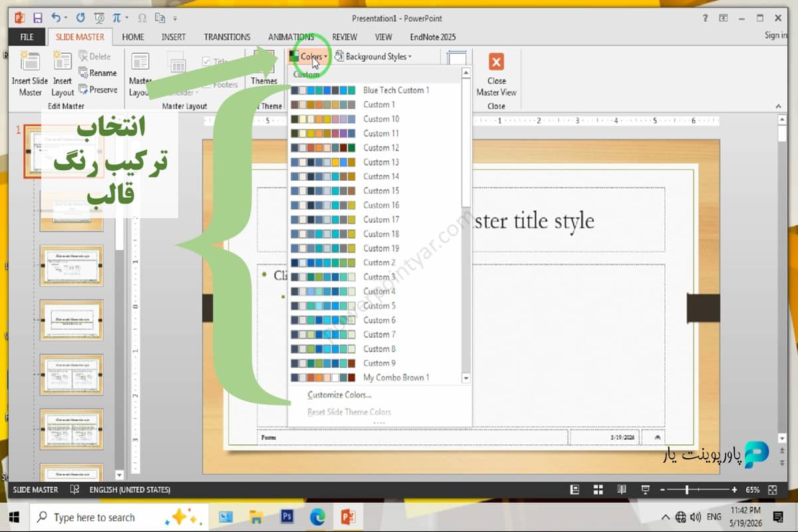
Task: Click the Insert Layout icon
Action: (x=63, y=62)
